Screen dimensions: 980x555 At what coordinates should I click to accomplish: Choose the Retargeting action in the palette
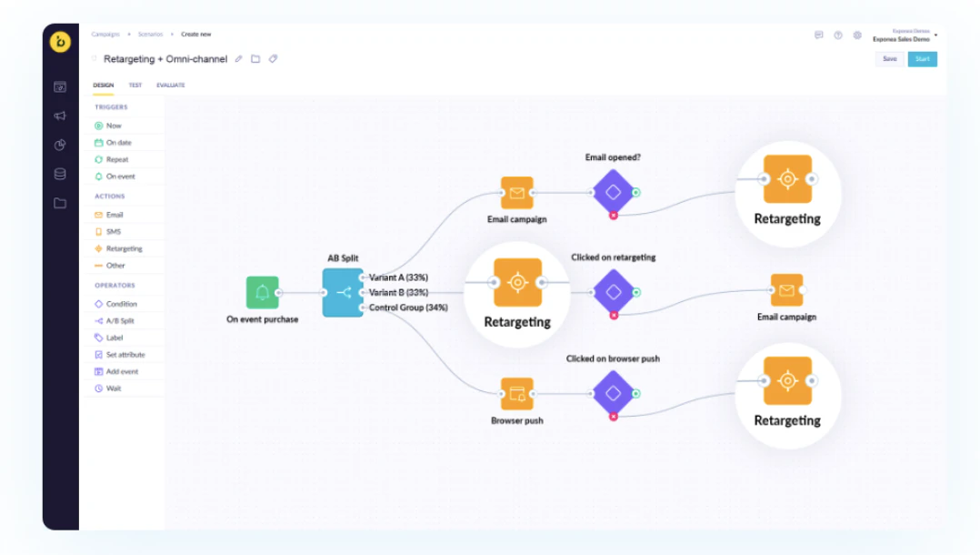pyautogui.click(x=124, y=248)
